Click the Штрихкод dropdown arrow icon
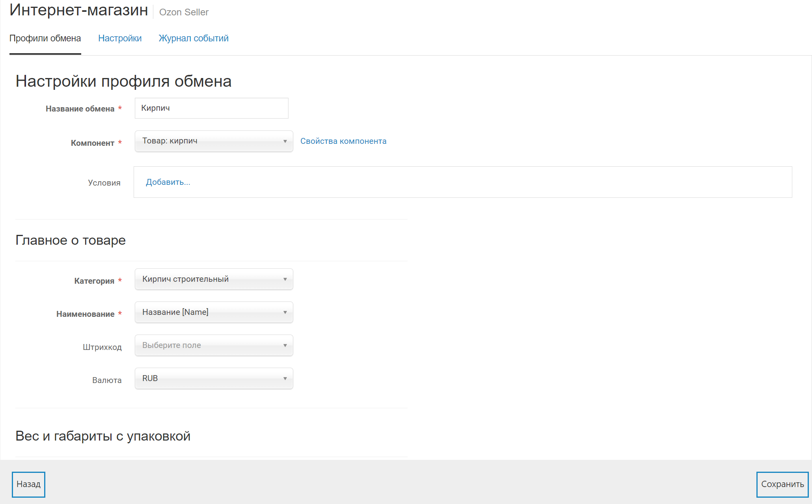Screen dimensions: 812x504 coord(285,345)
